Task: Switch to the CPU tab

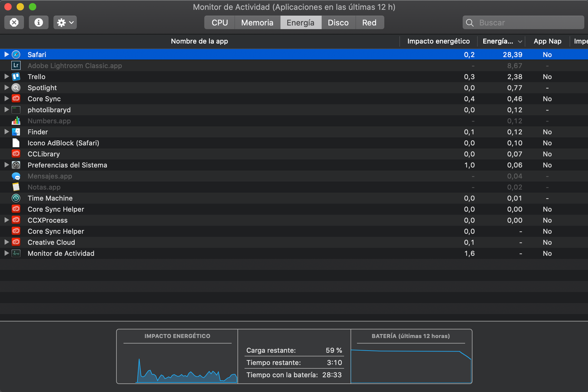Action: (220, 22)
